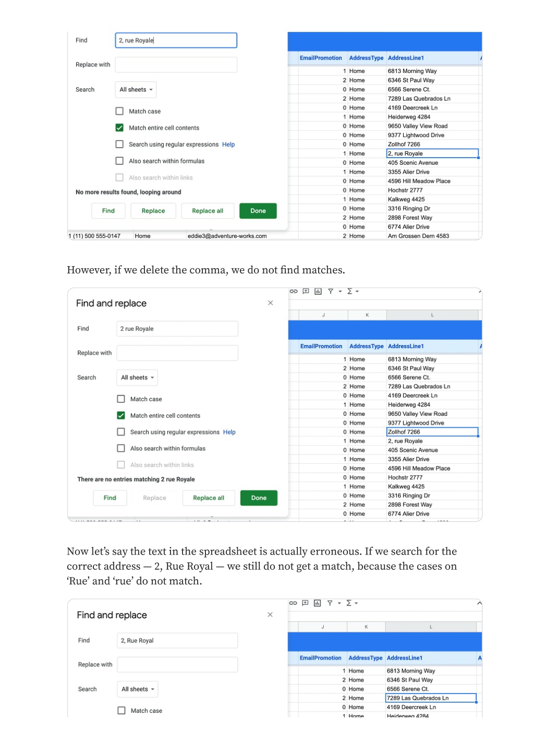534x756 pixels.
Task: Open All sheets dropdown in middle screenshot
Action: point(137,378)
